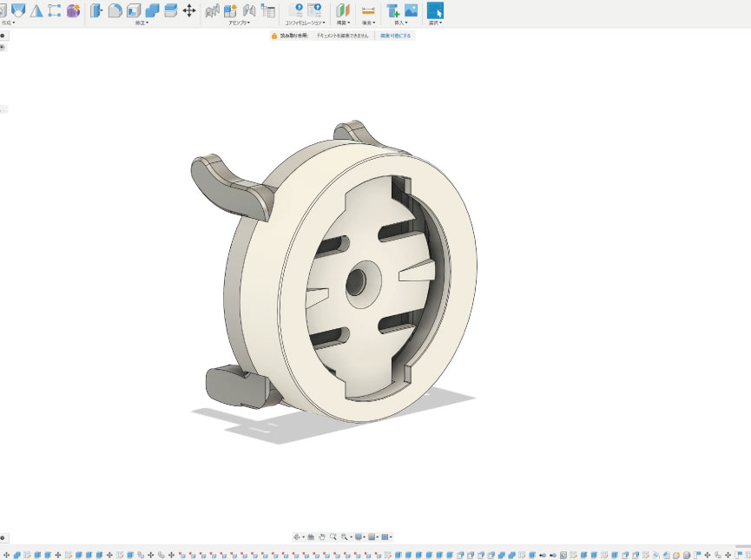Select the Shell tool icon
Screen dimensions: 751x560
[x=134, y=10]
